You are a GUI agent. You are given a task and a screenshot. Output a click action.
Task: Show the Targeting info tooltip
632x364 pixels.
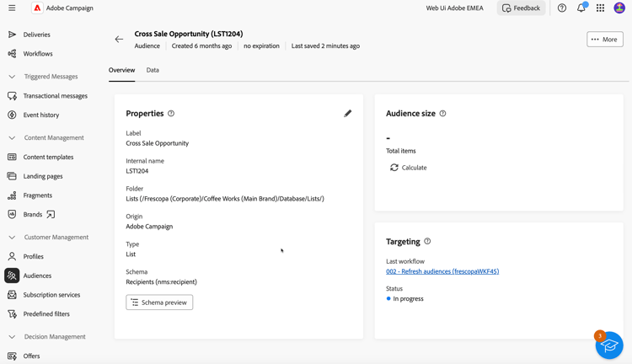coord(427,242)
